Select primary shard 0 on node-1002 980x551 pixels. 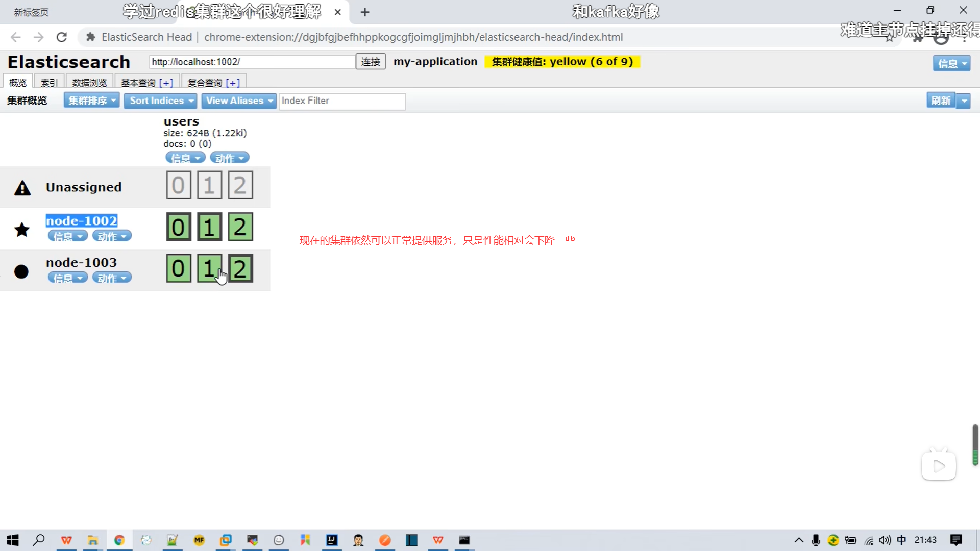point(179,227)
